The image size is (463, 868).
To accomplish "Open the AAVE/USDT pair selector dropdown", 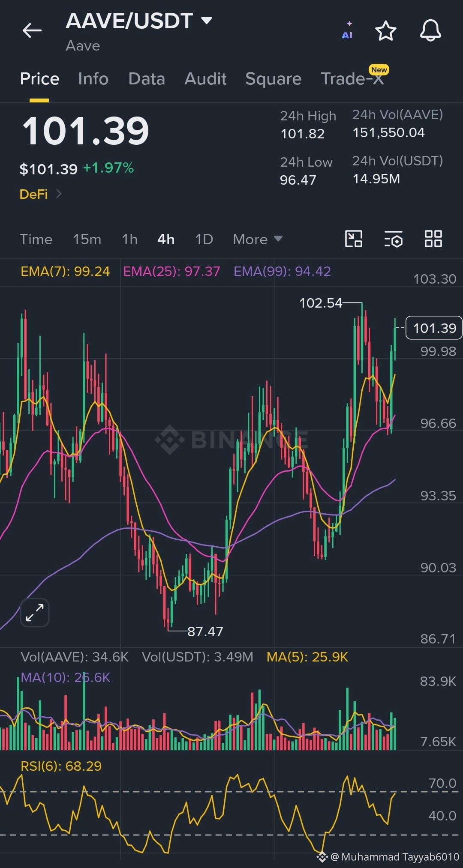I will 139,21.
